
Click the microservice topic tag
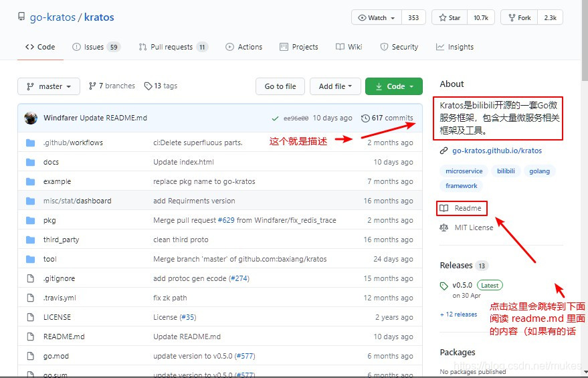(x=464, y=171)
